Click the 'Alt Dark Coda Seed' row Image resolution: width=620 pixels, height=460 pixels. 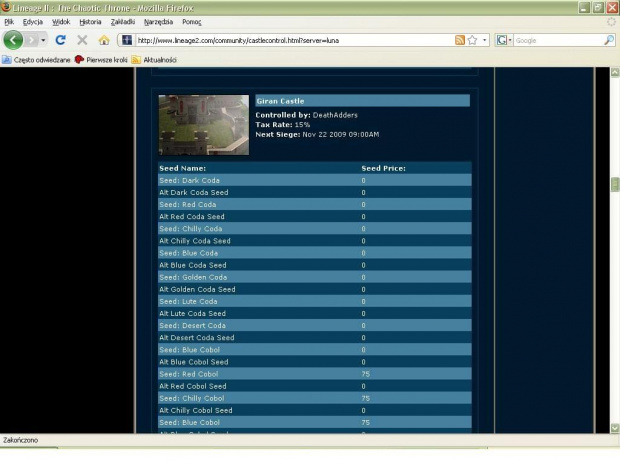tap(315, 192)
